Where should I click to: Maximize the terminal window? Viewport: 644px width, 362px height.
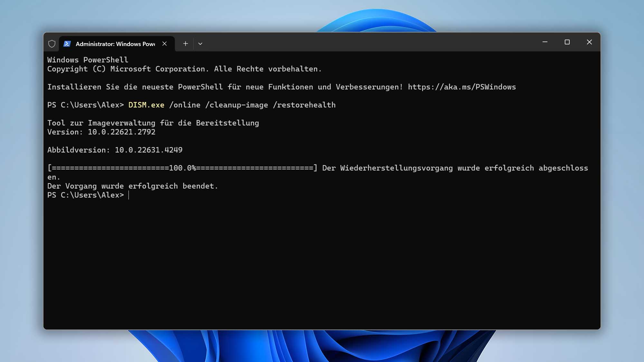[567, 42]
